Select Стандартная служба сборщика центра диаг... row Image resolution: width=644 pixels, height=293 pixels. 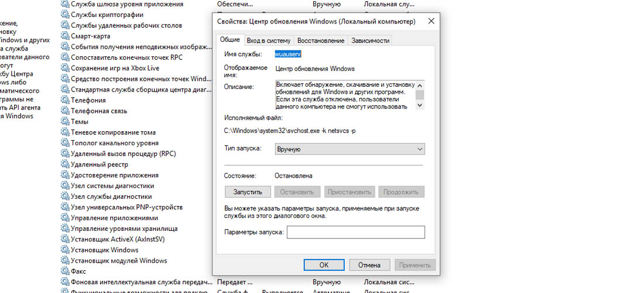[x=136, y=90]
